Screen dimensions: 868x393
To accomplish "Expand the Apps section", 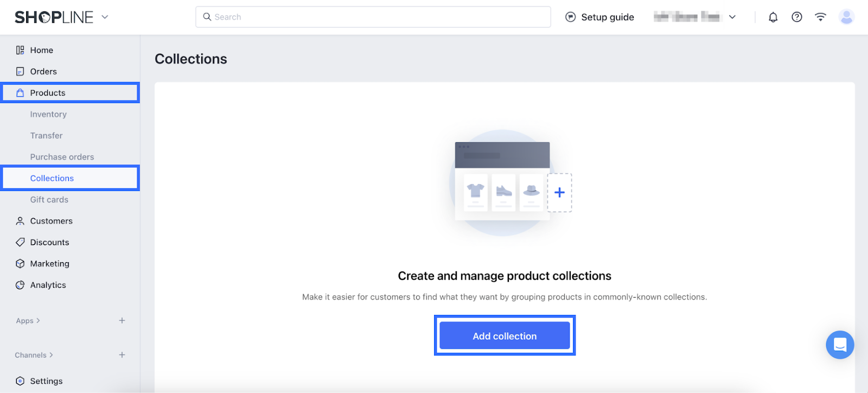I will 28,321.
